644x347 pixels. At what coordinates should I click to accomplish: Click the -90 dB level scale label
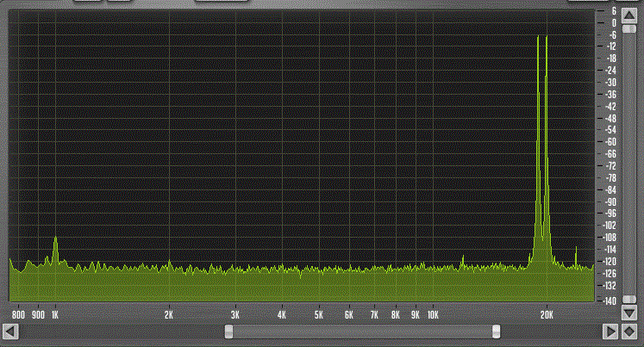tap(610, 201)
